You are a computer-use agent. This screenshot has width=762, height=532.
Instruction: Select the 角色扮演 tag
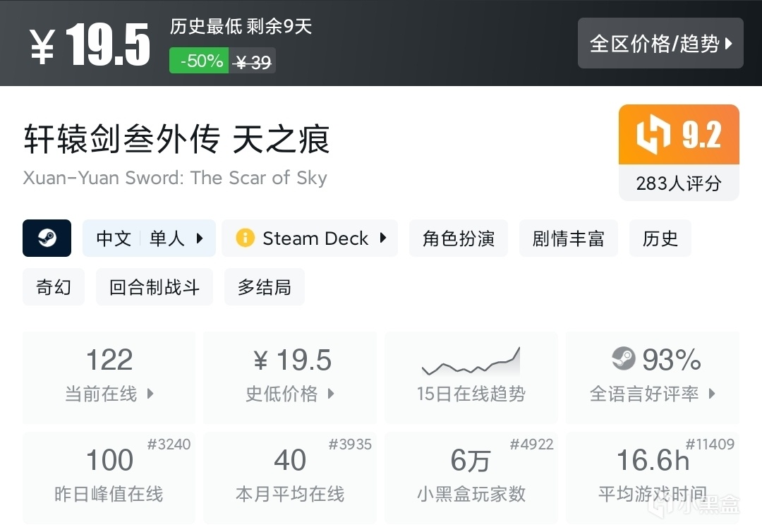pos(458,238)
